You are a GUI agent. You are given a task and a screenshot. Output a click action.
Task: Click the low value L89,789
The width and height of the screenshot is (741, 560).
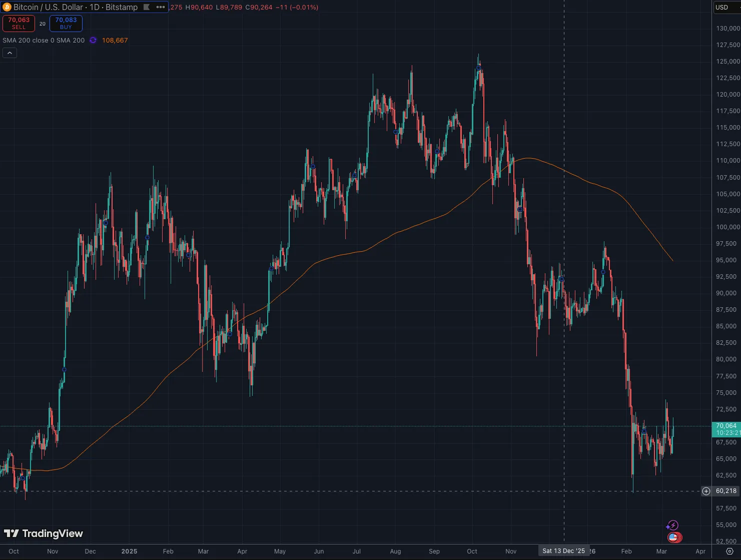[x=229, y=8]
